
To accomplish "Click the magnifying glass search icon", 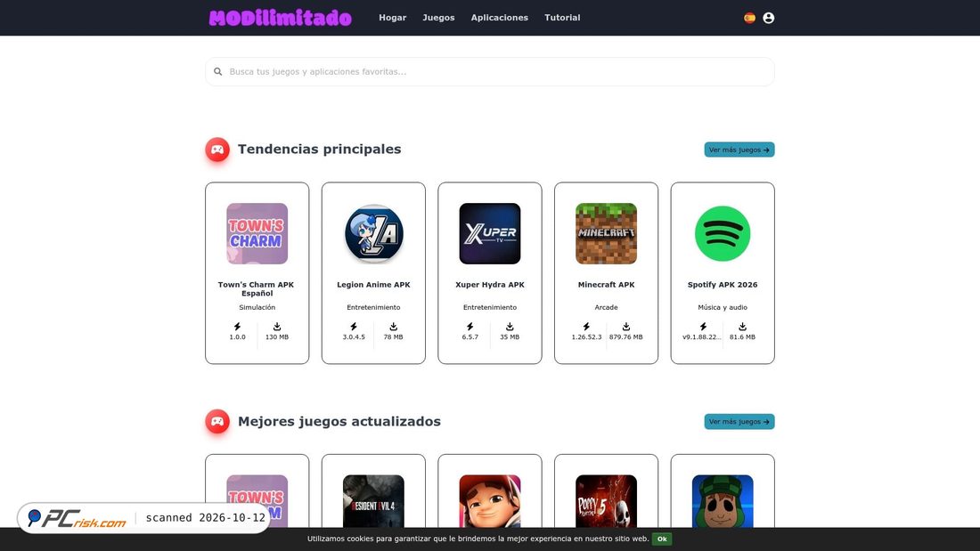I will coord(218,72).
